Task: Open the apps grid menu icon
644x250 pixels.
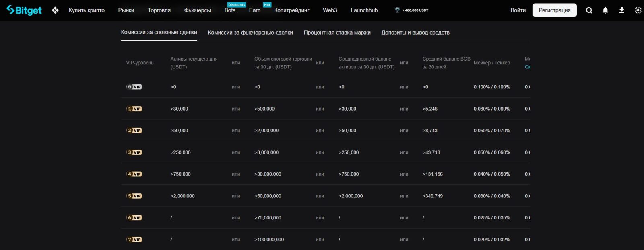Action: point(55,10)
